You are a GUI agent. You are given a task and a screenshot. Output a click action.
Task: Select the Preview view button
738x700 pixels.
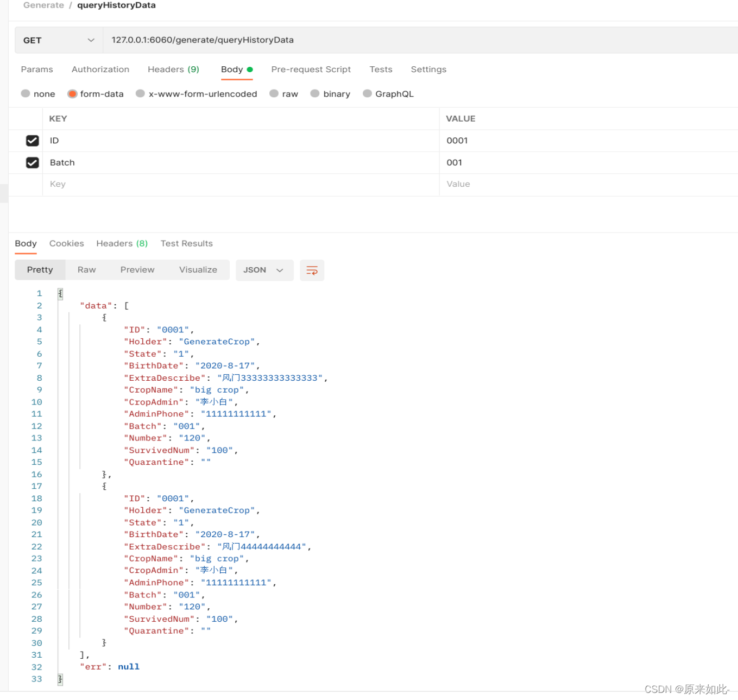click(x=137, y=270)
